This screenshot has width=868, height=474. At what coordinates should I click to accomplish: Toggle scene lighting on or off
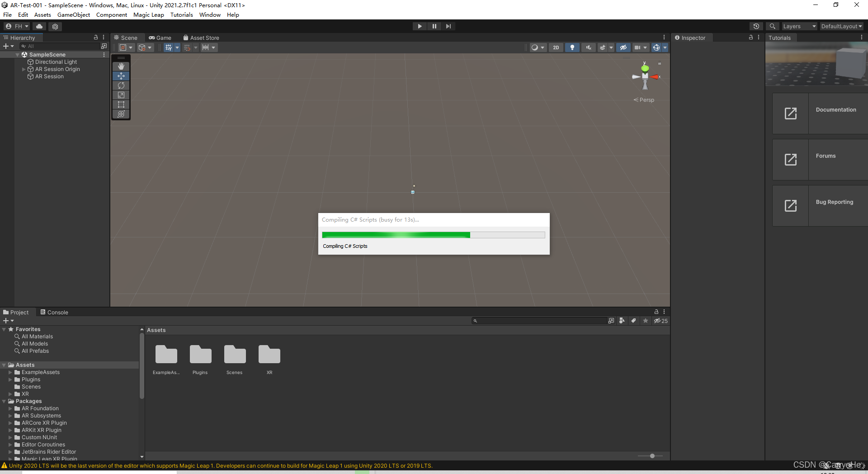[x=572, y=47]
